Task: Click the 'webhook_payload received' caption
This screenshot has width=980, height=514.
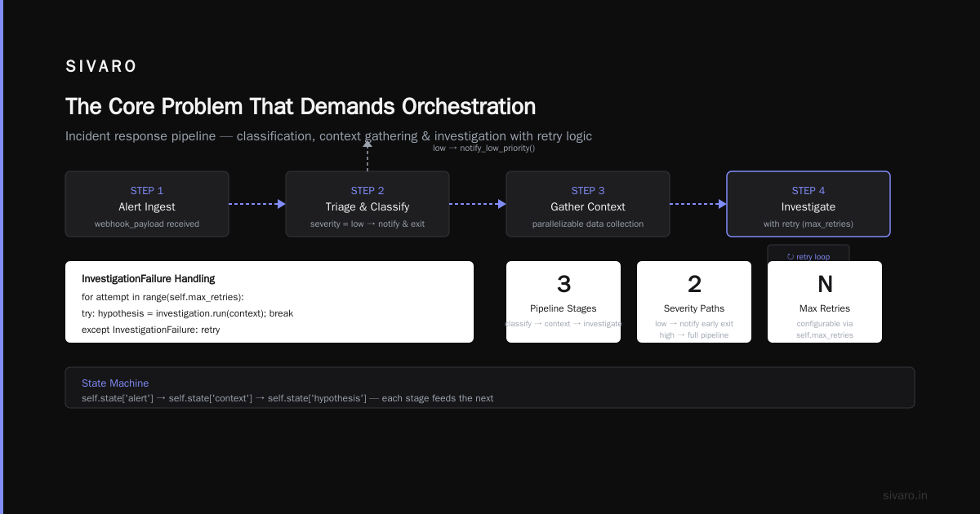Action: coord(147,224)
